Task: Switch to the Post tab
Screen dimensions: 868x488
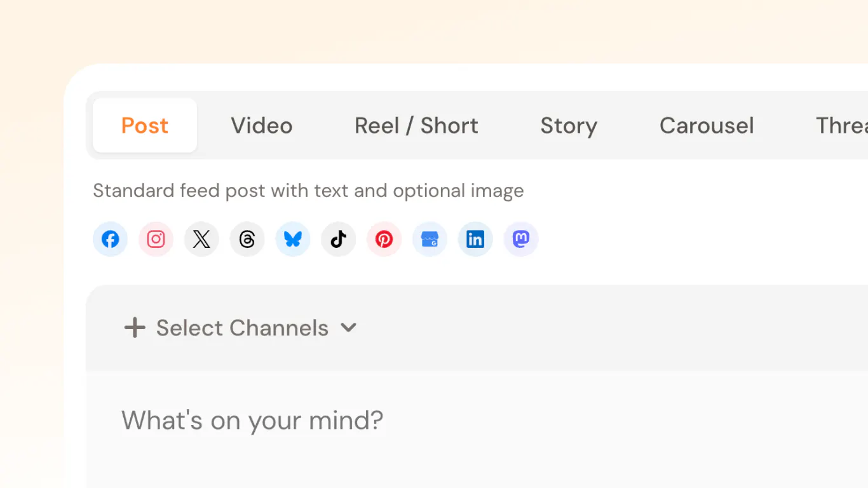Action: pyautogui.click(x=145, y=125)
